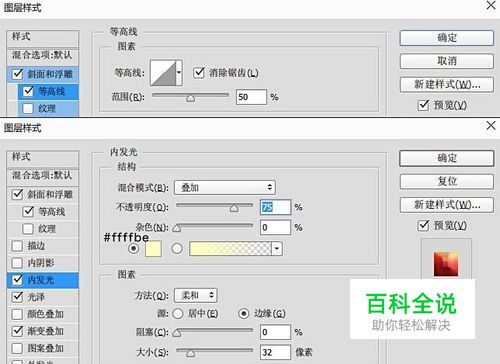Select the solid color radio button
Screen dimensions: 500x364
134,248
